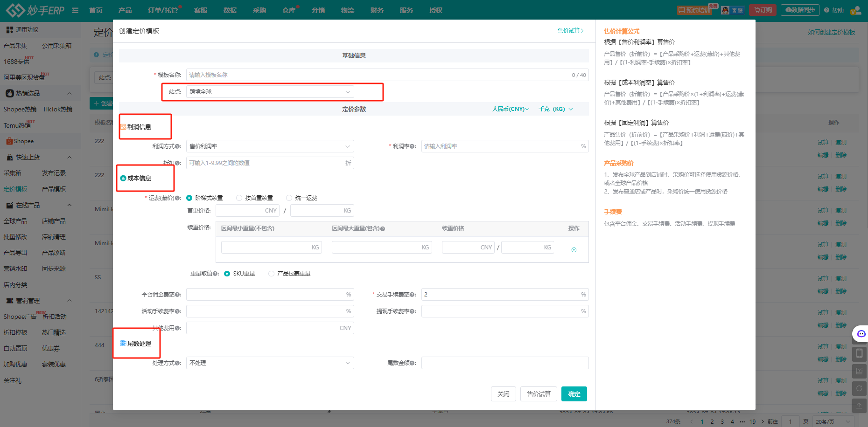868x427 pixels.
Task: Click the help icon beside 区间最大重量(包含)
Action: click(383, 229)
